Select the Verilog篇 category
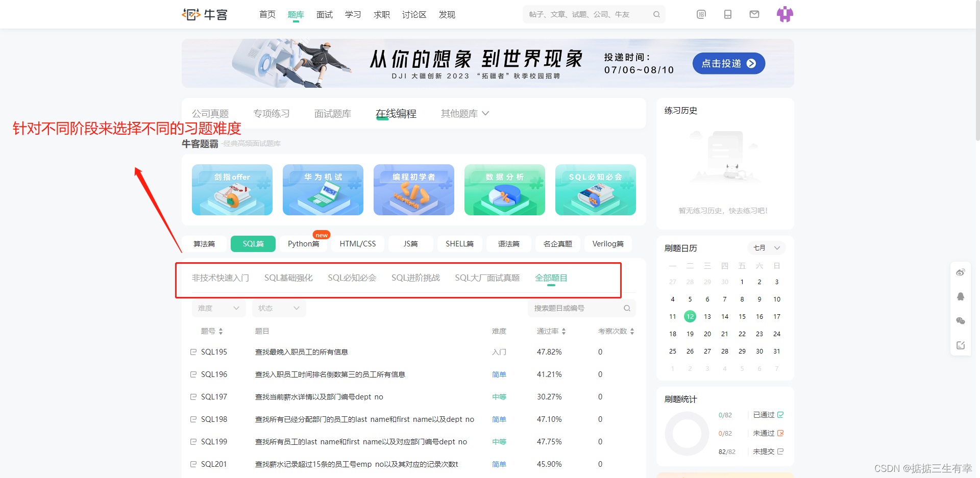The height and width of the screenshot is (478, 980). point(608,244)
